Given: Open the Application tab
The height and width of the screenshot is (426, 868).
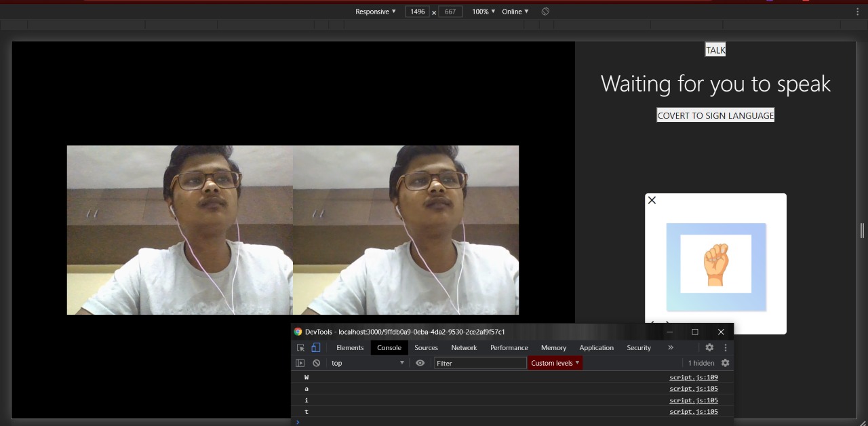Looking at the screenshot, I should click(597, 347).
